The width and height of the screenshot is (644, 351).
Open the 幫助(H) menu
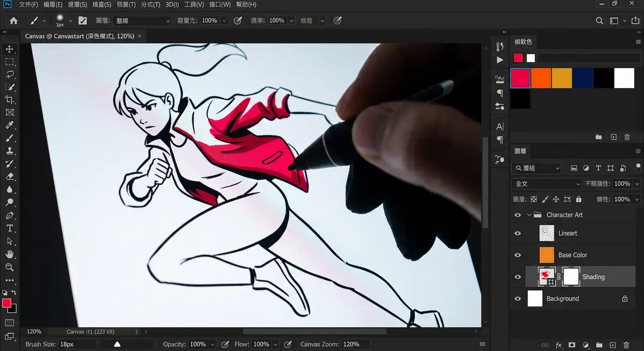tap(245, 5)
